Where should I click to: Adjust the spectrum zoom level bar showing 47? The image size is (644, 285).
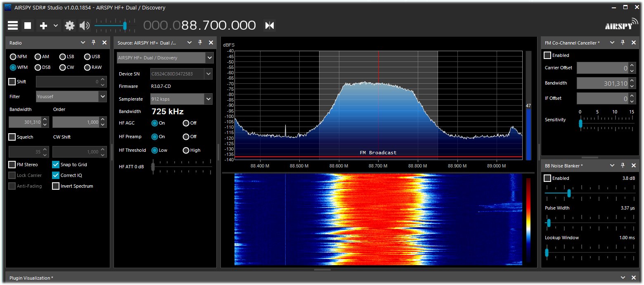(x=528, y=105)
